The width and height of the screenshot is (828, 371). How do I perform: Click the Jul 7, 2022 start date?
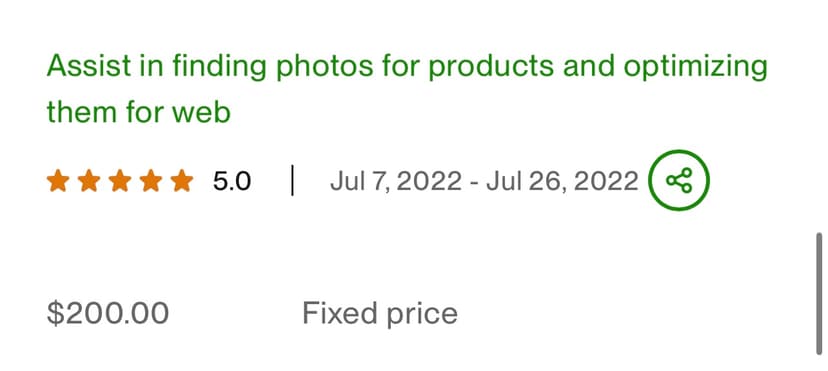tap(396, 182)
